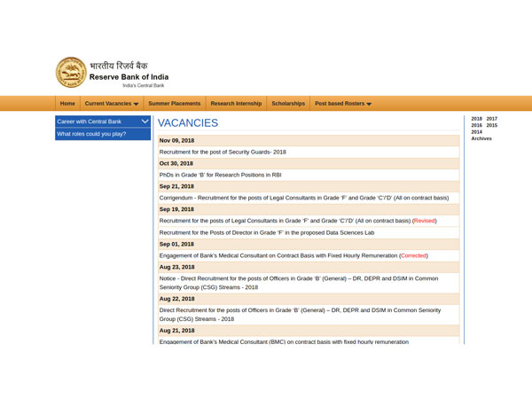Open the Medical Consultant Fixed Hourly Remuneration (Corrected) link
532x399 pixels.
point(293,255)
